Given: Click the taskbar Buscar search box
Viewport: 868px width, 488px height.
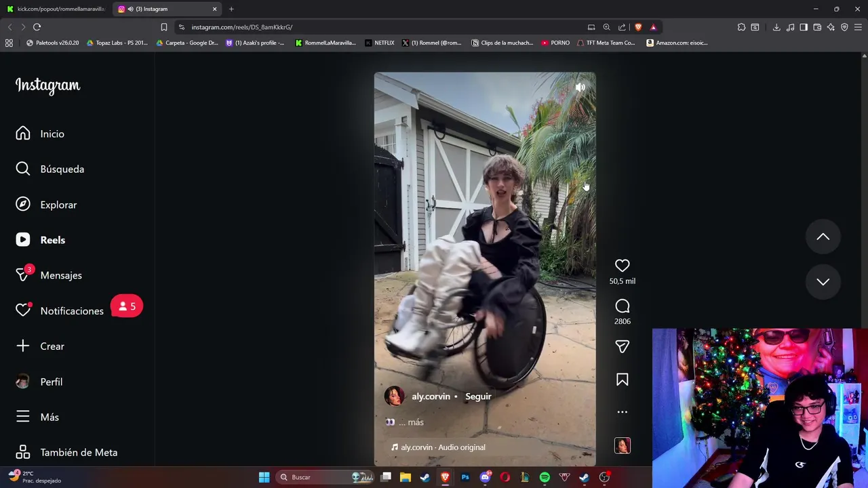Looking at the screenshot, I should pyautogui.click(x=326, y=477).
